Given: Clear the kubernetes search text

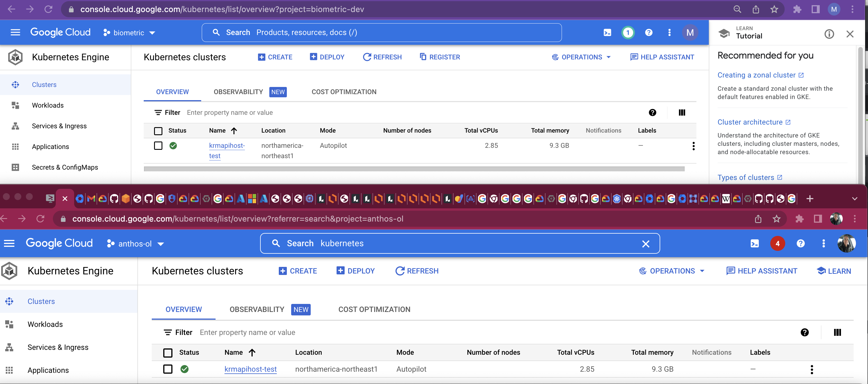Looking at the screenshot, I should [645, 244].
